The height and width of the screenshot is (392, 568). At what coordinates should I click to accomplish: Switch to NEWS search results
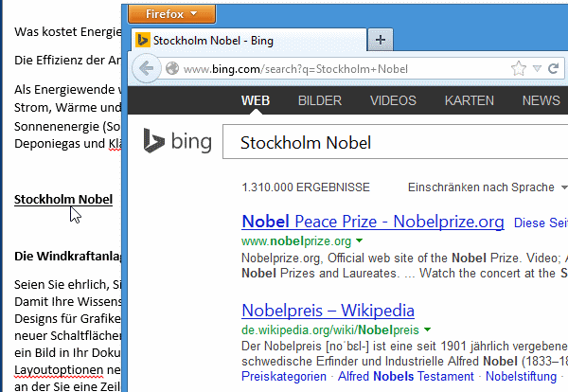[x=541, y=100]
